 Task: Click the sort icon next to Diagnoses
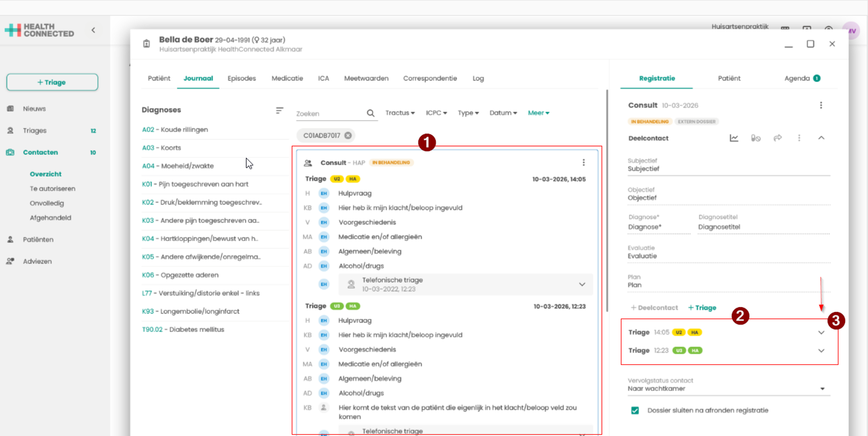point(280,110)
